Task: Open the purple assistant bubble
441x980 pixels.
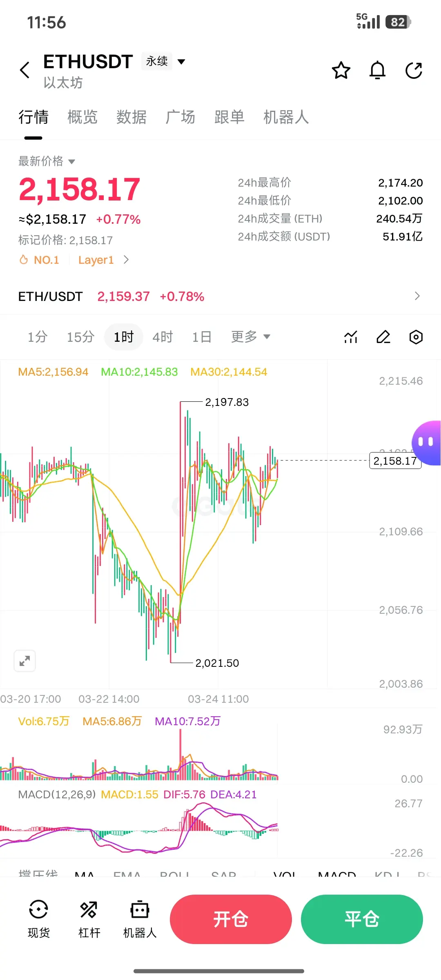Action: pyautogui.click(x=426, y=443)
